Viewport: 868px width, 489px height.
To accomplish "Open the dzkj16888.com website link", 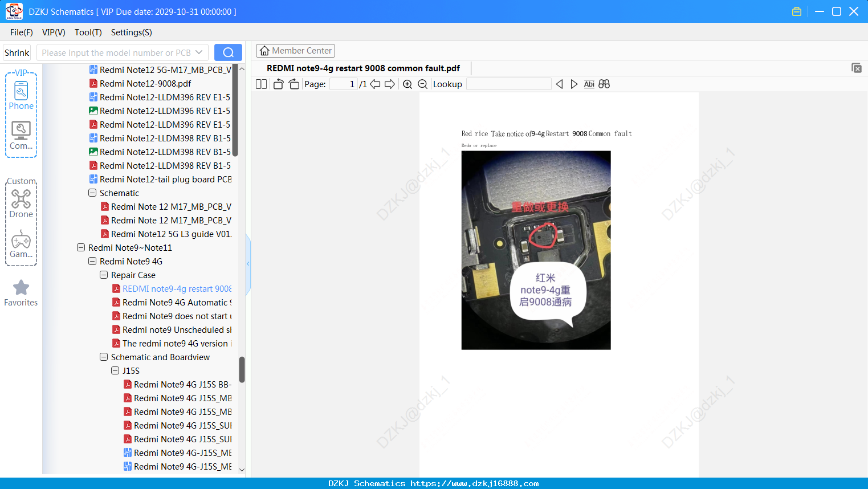I will click(x=474, y=483).
